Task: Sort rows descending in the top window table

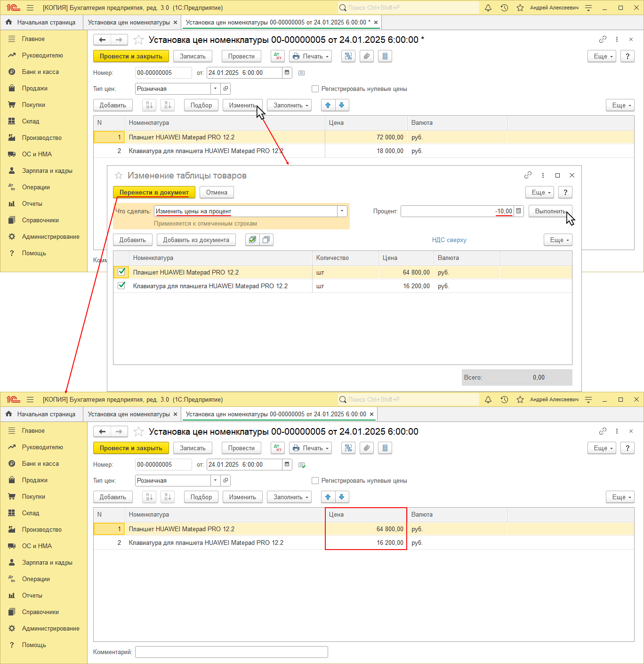Action: pos(168,105)
